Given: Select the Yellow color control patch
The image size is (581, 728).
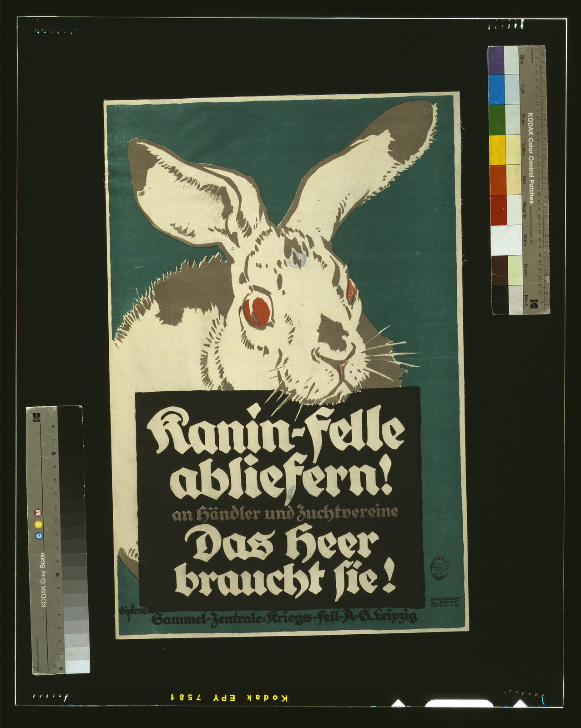Looking at the screenshot, I should tap(497, 149).
